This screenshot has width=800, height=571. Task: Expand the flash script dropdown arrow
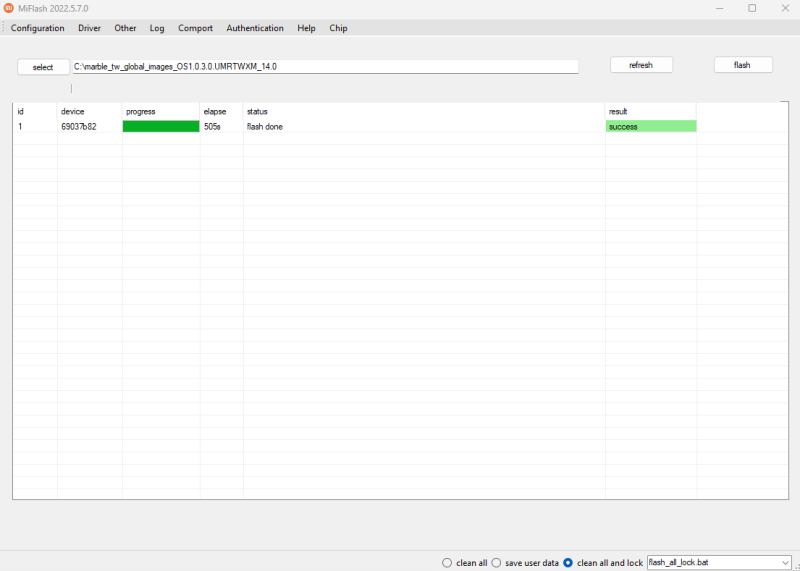click(x=785, y=563)
